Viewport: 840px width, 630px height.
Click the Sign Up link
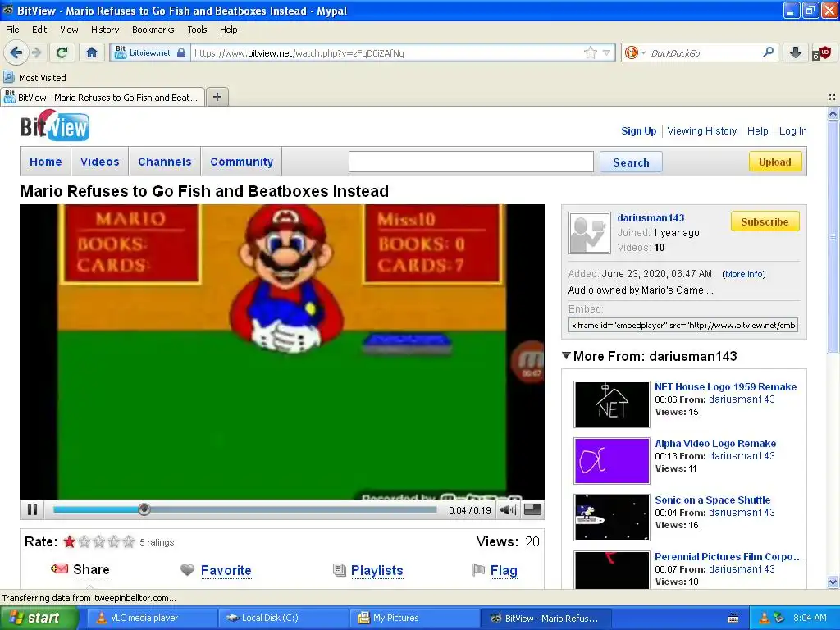click(638, 130)
